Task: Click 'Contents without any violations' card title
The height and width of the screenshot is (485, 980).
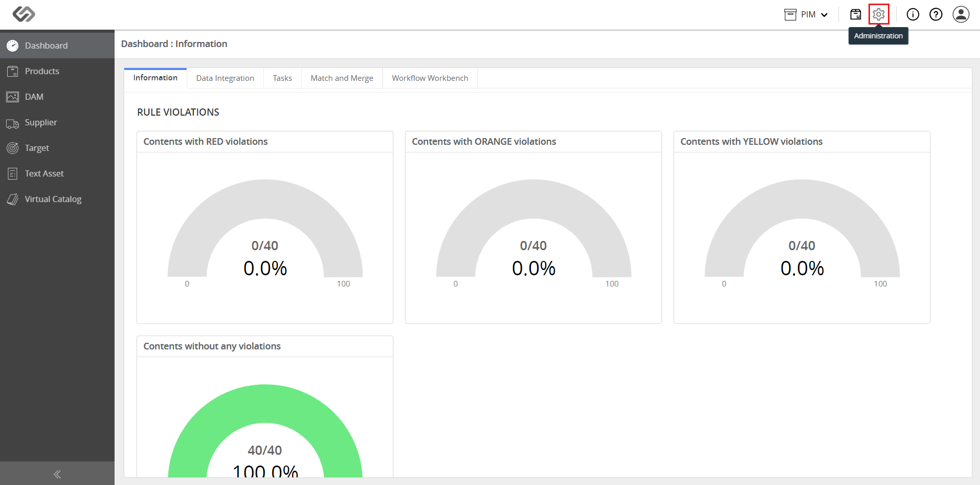Action: tap(212, 346)
